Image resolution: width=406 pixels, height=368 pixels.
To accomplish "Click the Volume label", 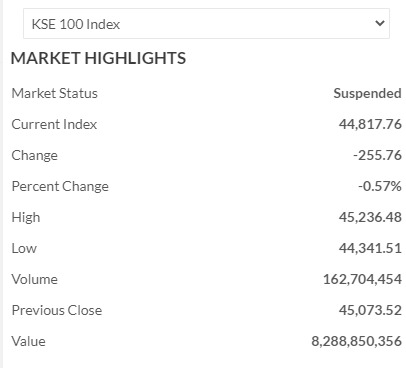I will click(35, 279).
